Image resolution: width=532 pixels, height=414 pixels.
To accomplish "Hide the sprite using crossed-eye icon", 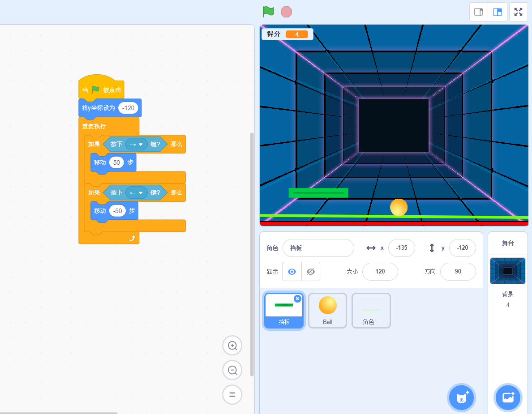I will 311,272.
